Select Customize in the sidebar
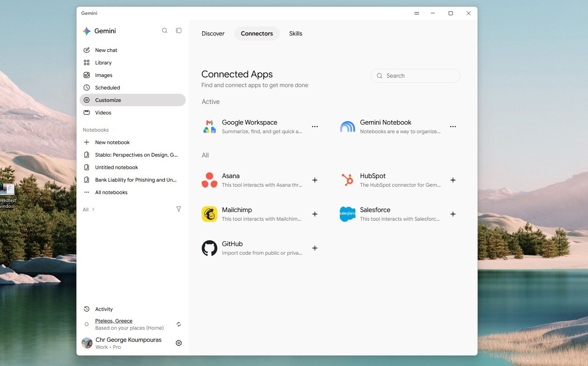This screenshot has width=588, height=366. tap(133, 100)
